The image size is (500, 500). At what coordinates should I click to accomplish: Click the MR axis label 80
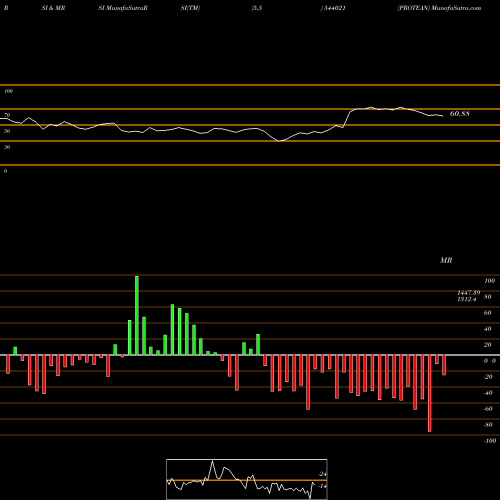coord(488,297)
